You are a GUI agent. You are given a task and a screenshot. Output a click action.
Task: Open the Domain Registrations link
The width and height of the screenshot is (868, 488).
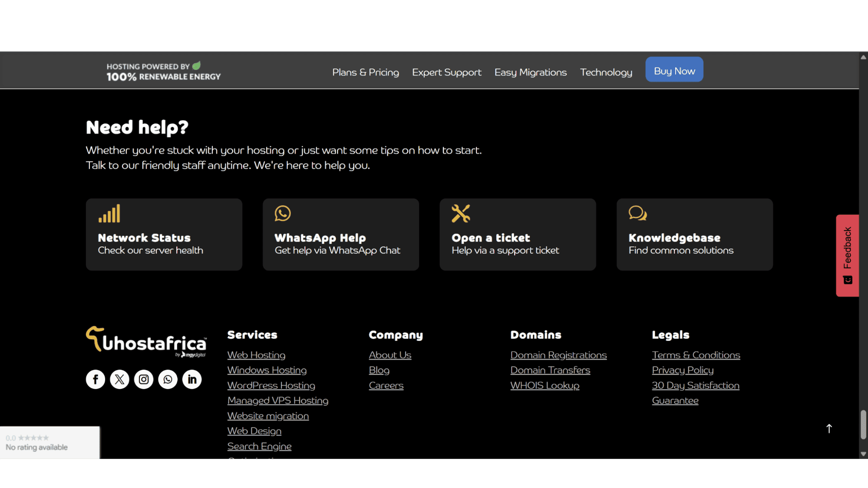point(558,355)
